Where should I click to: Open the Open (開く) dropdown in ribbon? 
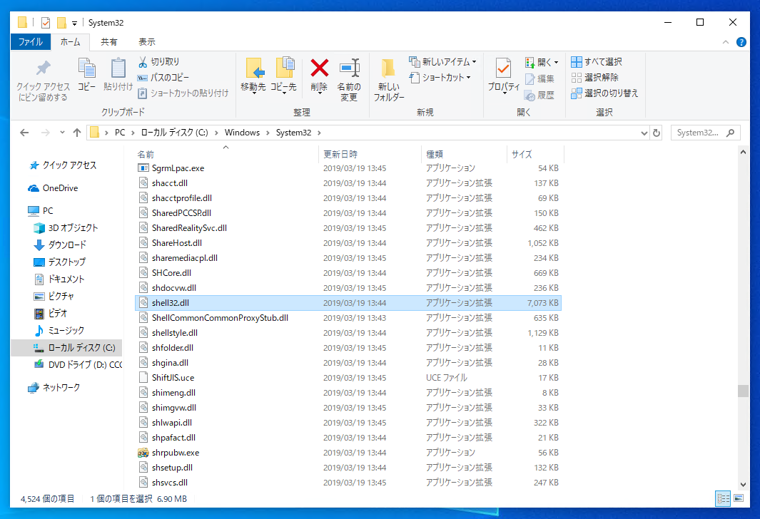tap(541, 62)
